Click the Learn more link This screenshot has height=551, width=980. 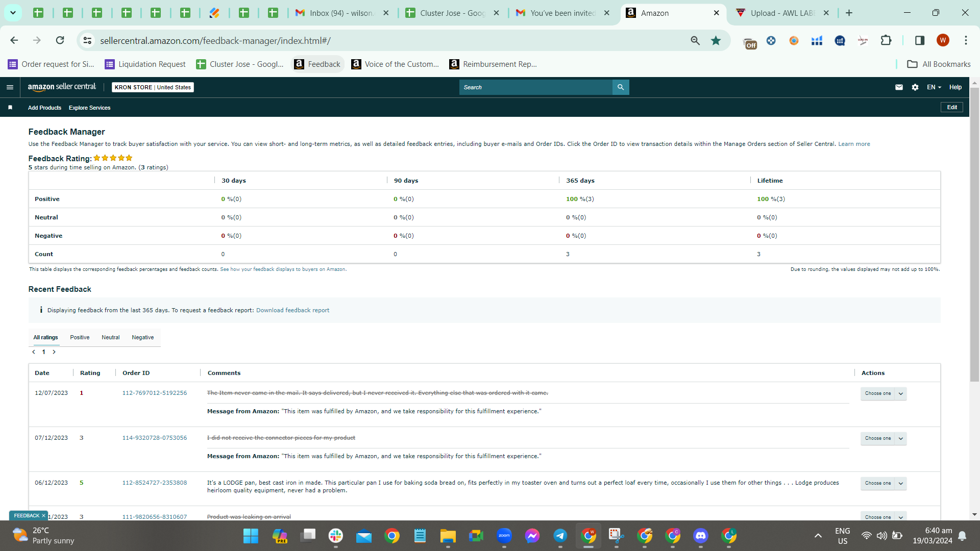854,144
